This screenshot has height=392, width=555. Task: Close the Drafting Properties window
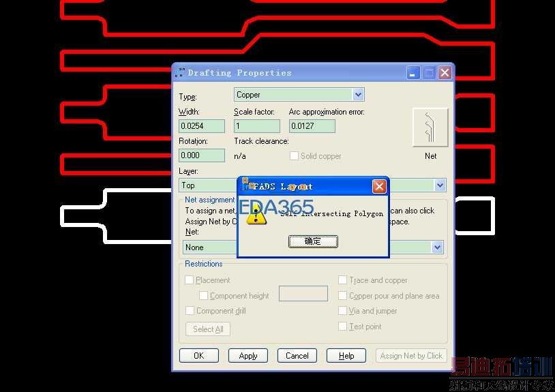(x=445, y=73)
